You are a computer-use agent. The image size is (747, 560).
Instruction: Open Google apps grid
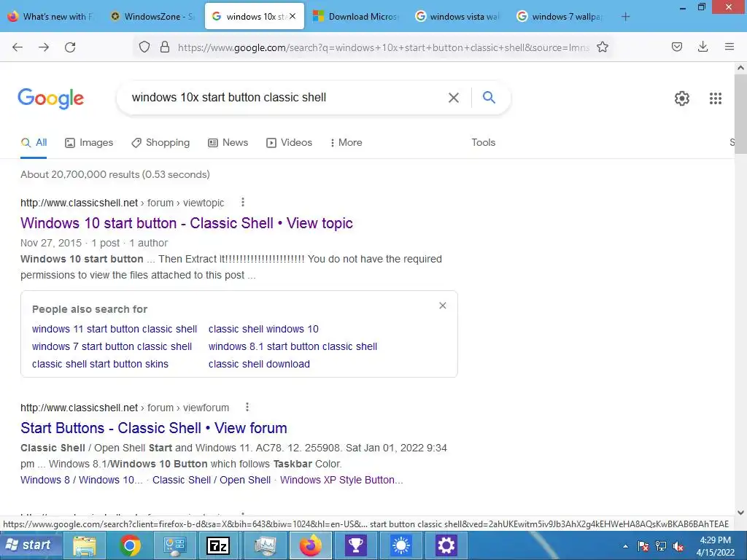point(716,98)
